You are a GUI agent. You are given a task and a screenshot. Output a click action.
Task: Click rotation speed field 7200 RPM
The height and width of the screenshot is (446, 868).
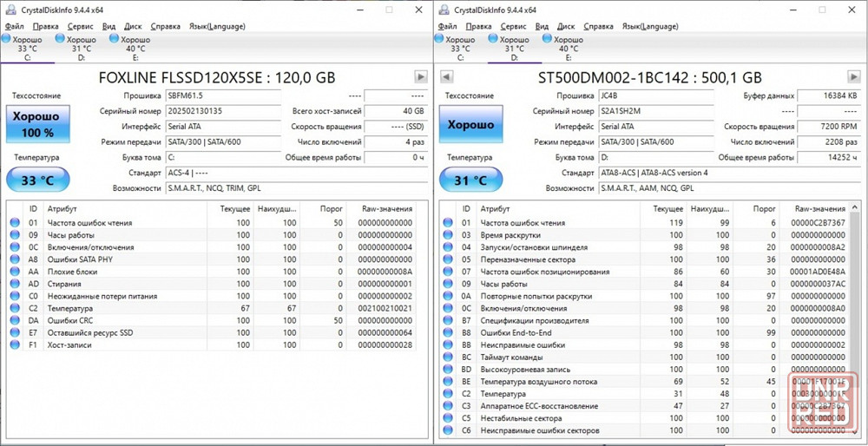[829, 127]
